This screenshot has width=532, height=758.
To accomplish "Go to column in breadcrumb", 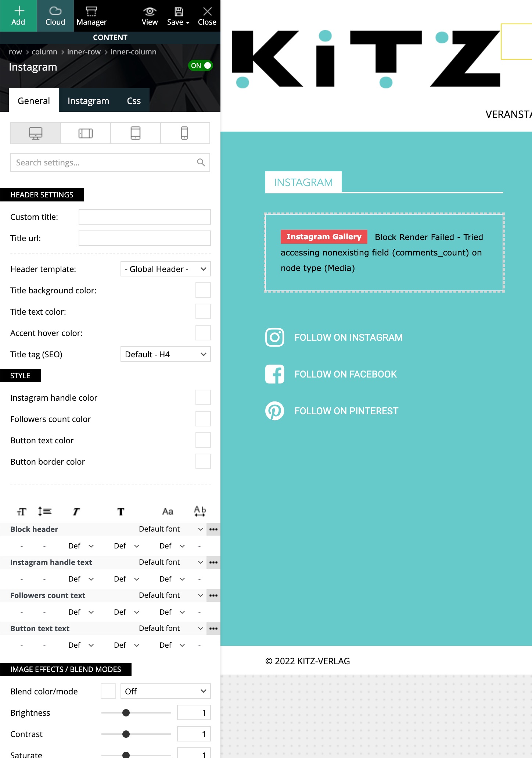I will 44,52.
